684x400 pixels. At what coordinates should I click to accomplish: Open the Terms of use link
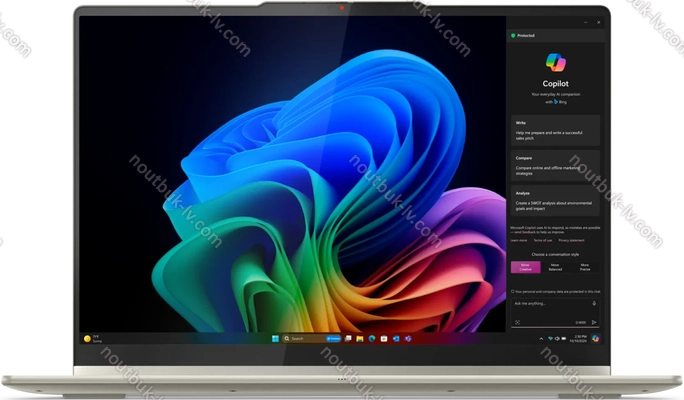click(x=542, y=241)
